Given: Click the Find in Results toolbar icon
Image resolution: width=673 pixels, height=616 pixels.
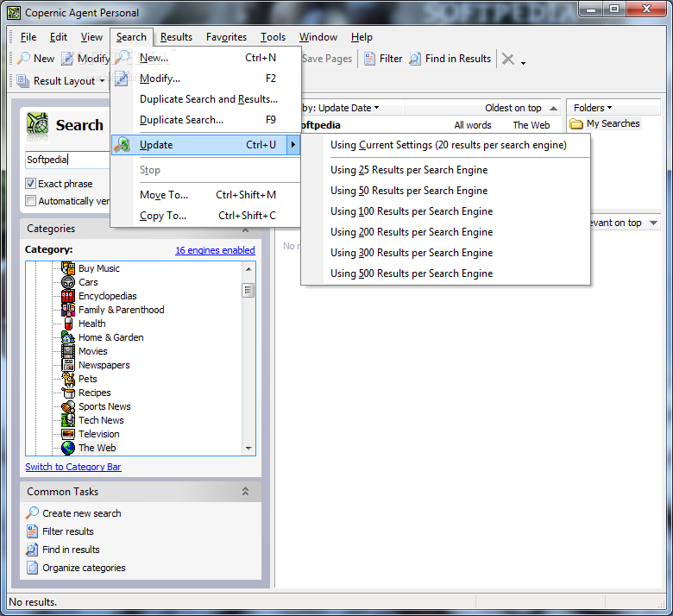Looking at the screenshot, I should tap(415, 59).
